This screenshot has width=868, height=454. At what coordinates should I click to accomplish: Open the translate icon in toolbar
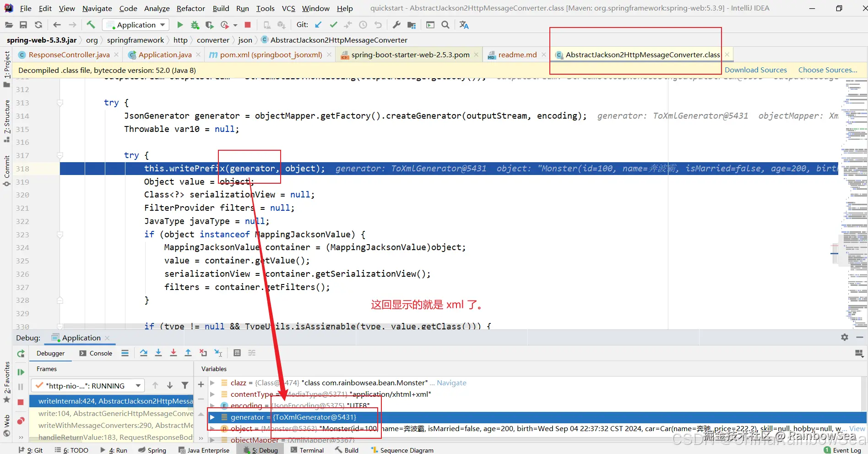coord(464,25)
